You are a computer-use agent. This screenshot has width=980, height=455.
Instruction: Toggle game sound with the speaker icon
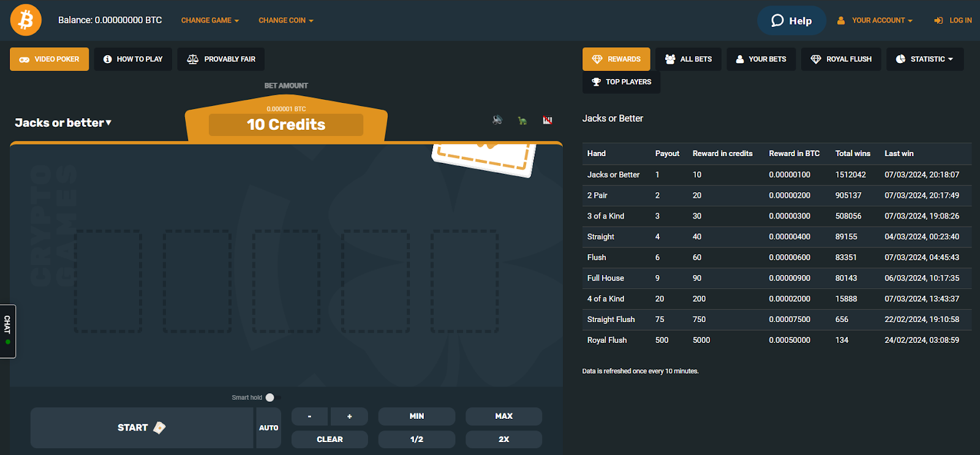pos(497,120)
